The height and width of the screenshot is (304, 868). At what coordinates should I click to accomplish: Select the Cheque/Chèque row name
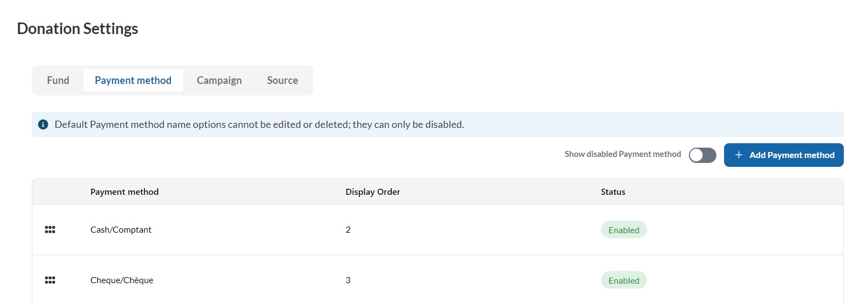[122, 280]
